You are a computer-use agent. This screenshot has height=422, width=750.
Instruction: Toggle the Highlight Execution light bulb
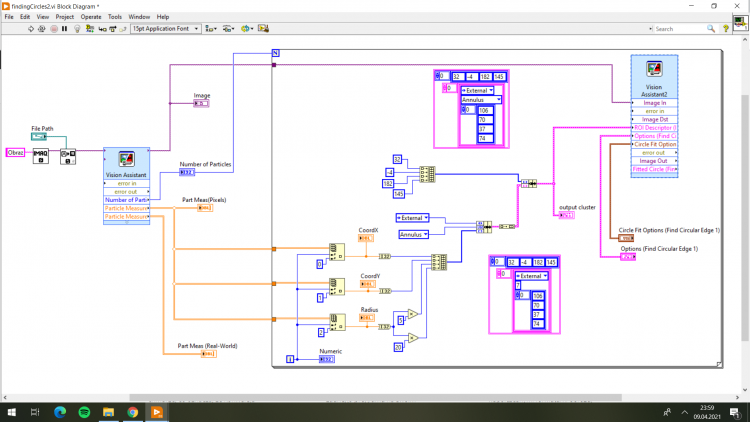pos(77,29)
